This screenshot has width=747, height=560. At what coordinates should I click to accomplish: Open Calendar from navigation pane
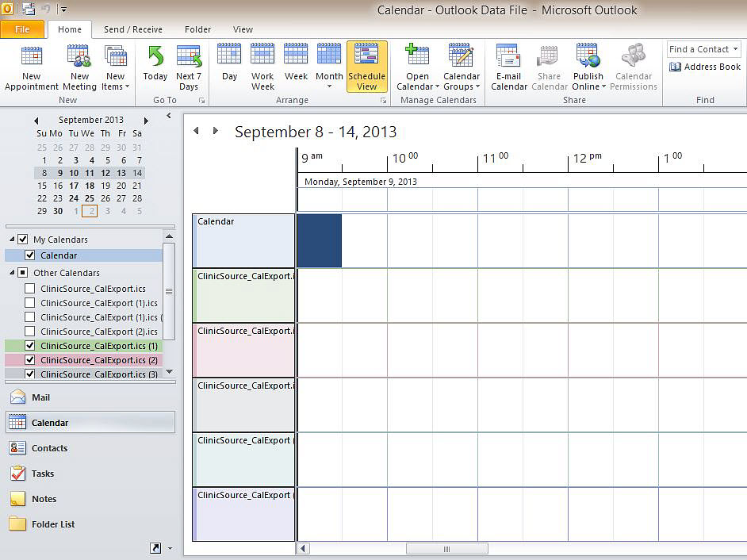90,422
